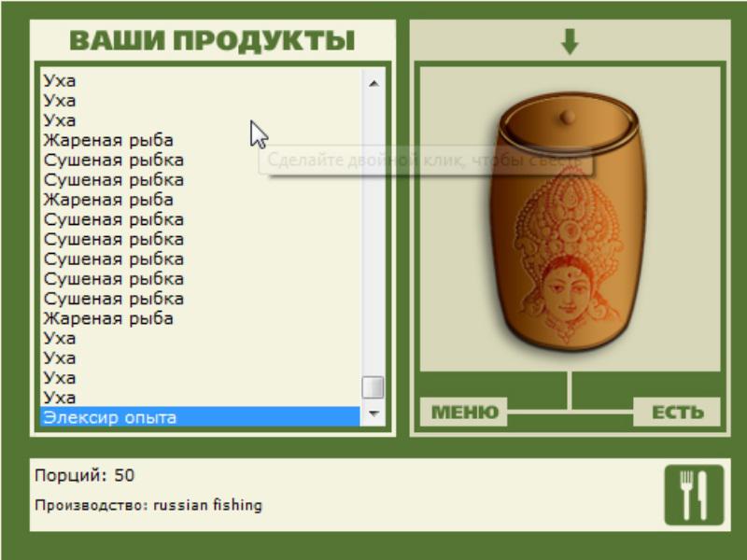Click the product list scroll down arrow
747x560 pixels.
pyautogui.click(x=373, y=413)
